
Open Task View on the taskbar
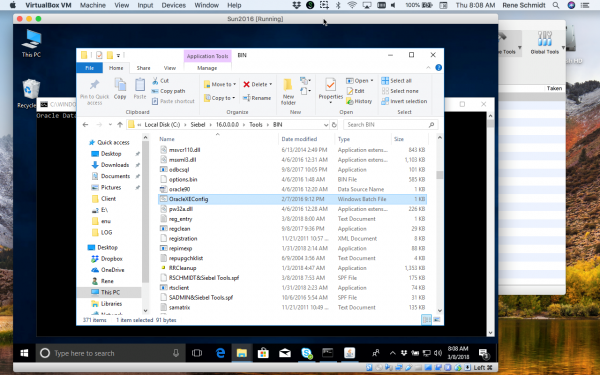point(197,353)
